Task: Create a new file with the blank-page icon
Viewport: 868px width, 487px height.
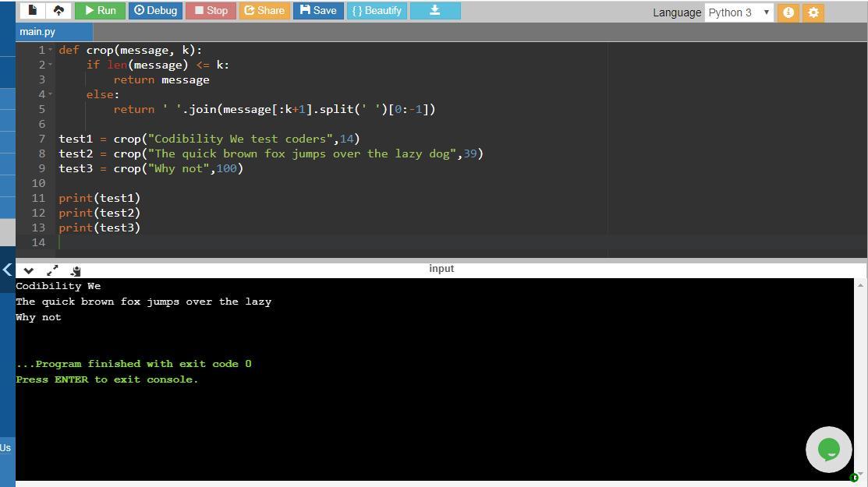Action: pos(32,11)
